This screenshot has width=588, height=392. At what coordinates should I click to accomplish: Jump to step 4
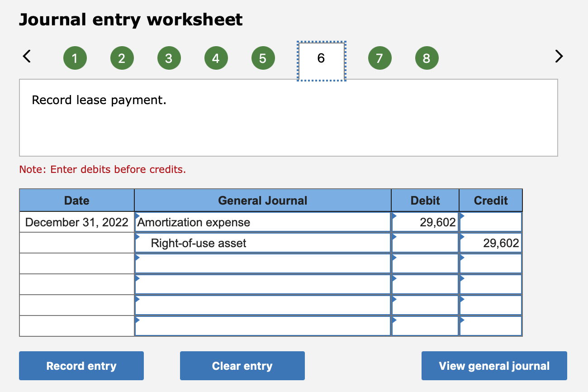click(x=216, y=57)
